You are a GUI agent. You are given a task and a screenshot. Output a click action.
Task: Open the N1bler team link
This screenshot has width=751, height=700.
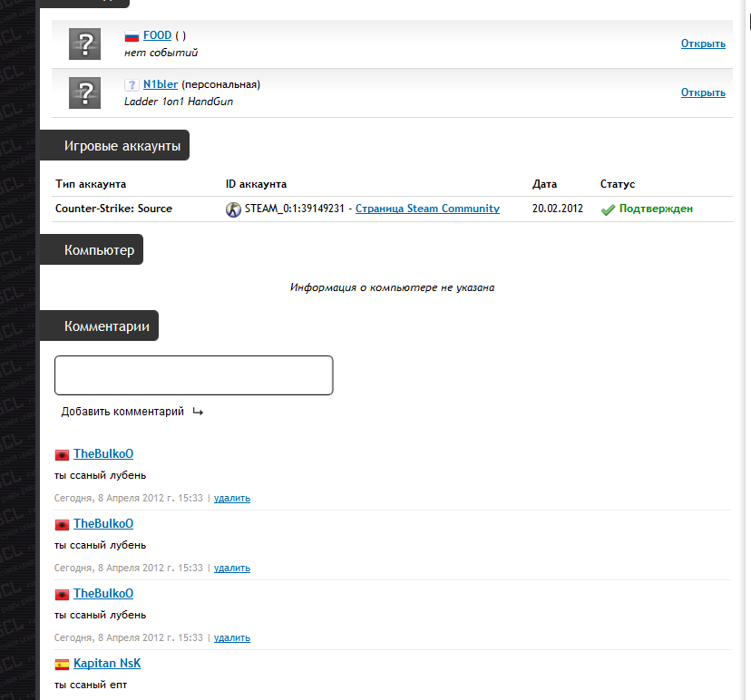click(x=161, y=84)
